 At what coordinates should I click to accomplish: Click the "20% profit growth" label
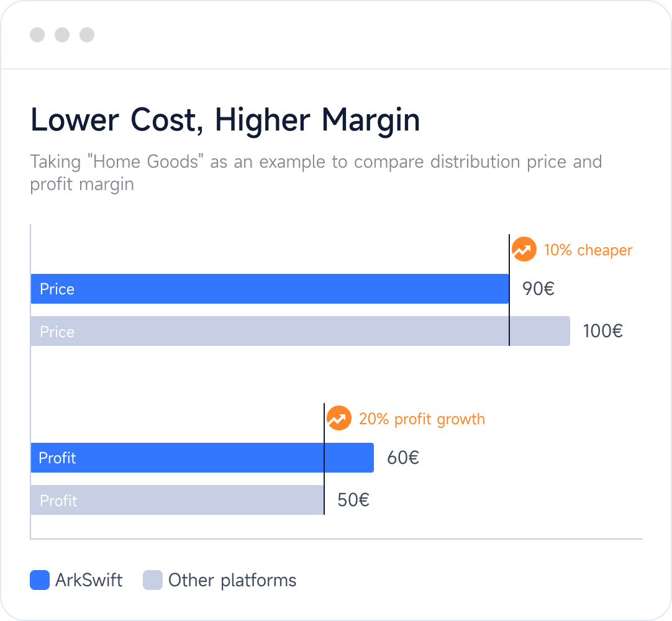(x=422, y=419)
